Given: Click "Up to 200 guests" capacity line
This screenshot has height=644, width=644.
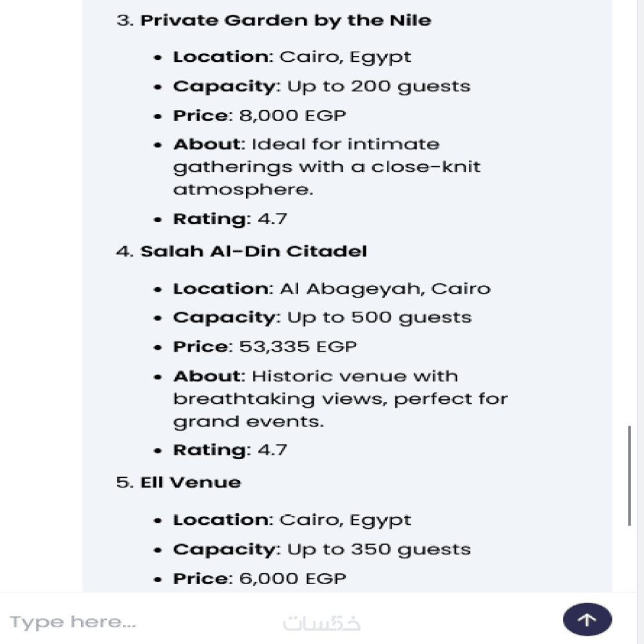Looking at the screenshot, I should pyautogui.click(x=321, y=86).
